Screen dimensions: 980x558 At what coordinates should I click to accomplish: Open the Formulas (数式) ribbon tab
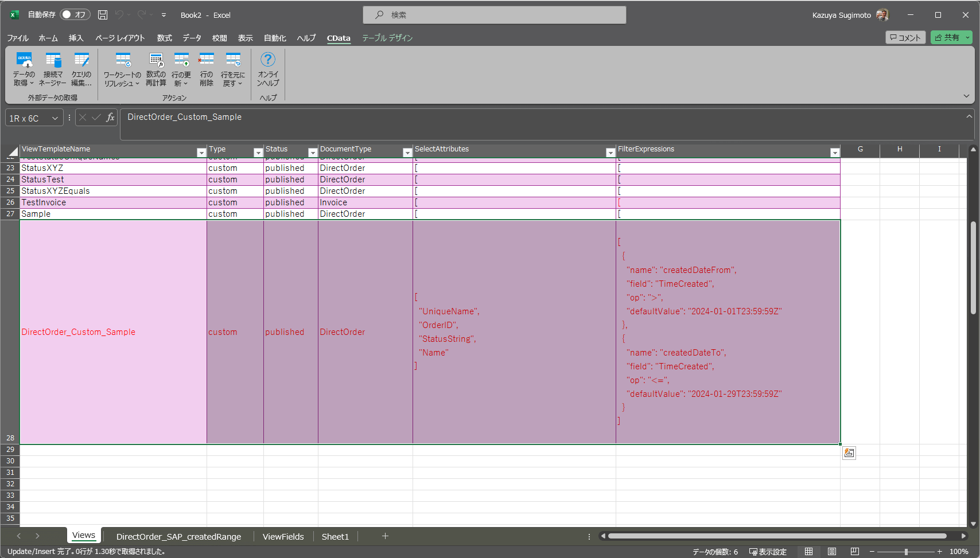(x=165, y=38)
